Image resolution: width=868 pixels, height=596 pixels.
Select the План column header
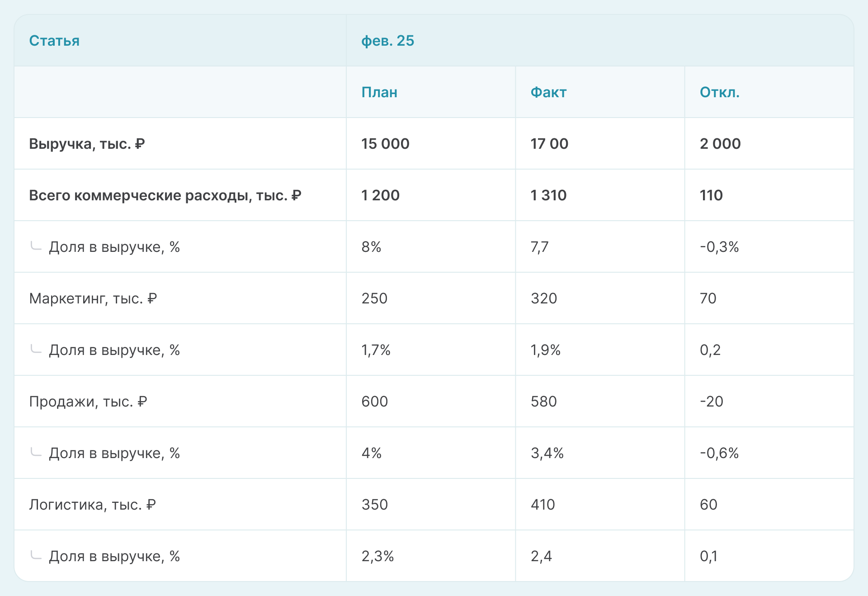click(x=379, y=92)
